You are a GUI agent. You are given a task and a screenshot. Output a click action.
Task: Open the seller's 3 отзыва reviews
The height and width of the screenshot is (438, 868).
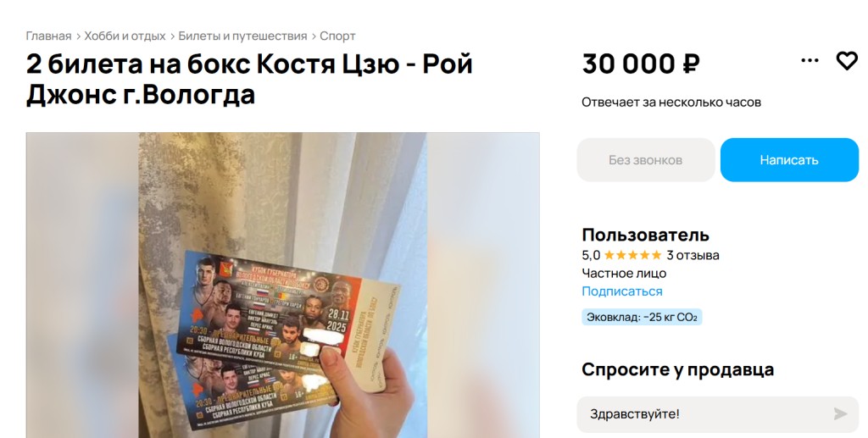(x=693, y=255)
